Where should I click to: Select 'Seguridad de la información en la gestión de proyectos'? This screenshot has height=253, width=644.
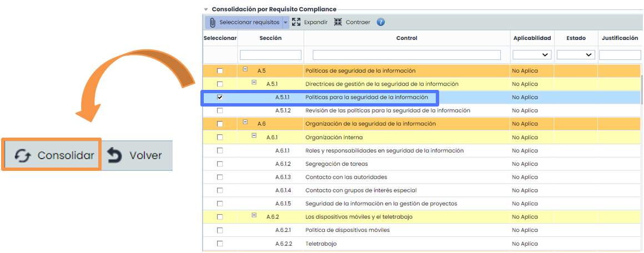tap(381, 204)
